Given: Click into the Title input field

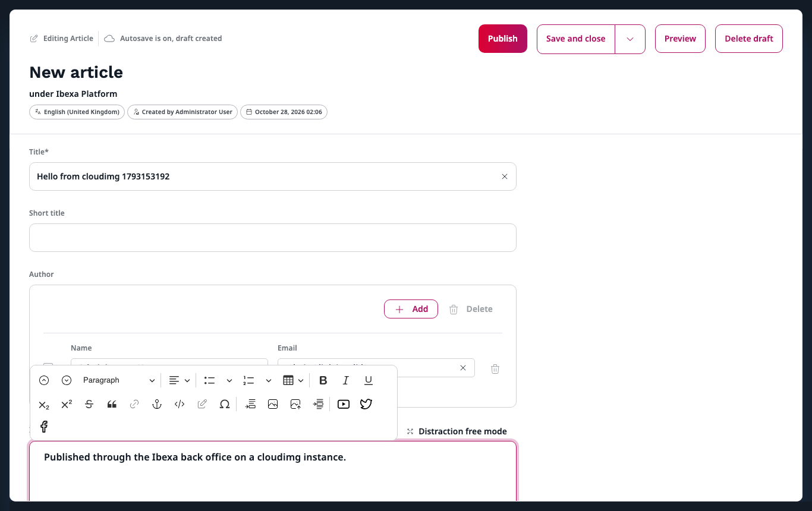Looking at the screenshot, I should click(x=273, y=176).
